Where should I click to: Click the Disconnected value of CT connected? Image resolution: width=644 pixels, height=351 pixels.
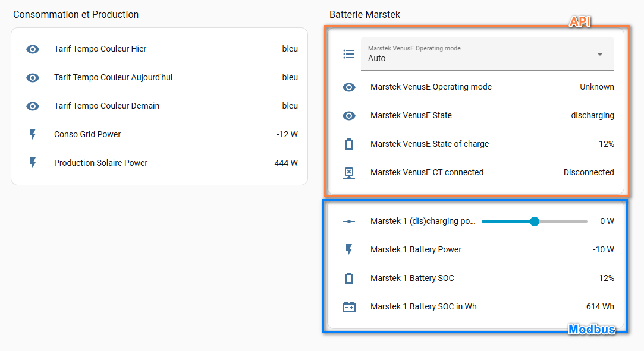589,172
